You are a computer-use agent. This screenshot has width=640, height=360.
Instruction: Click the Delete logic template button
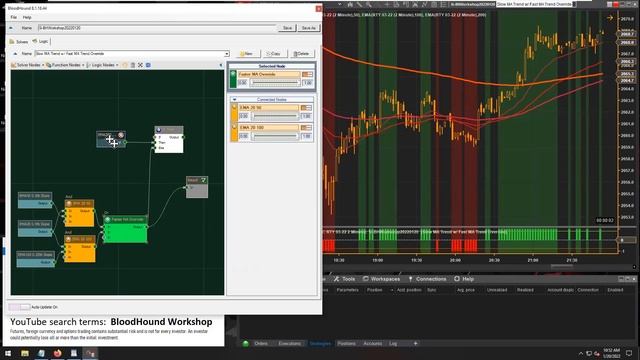[302, 54]
